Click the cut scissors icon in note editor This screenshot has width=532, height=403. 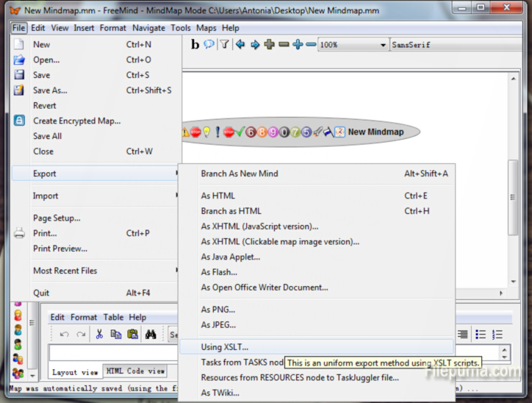99,334
